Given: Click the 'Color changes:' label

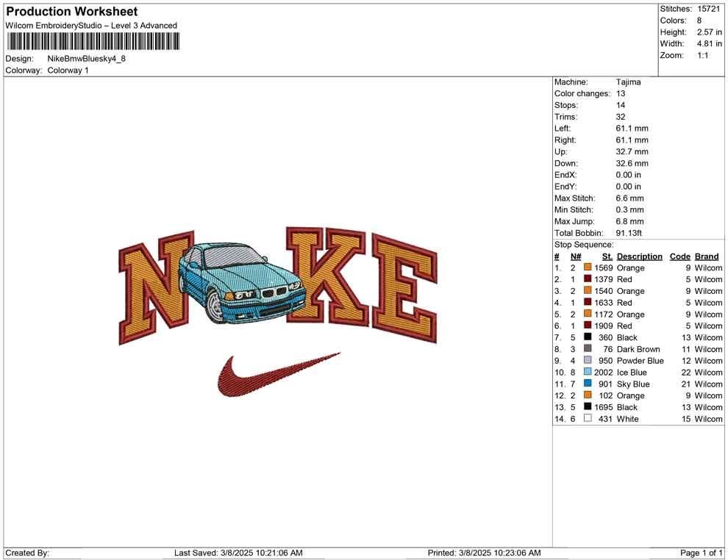Looking at the screenshot, I should [582, 93].
